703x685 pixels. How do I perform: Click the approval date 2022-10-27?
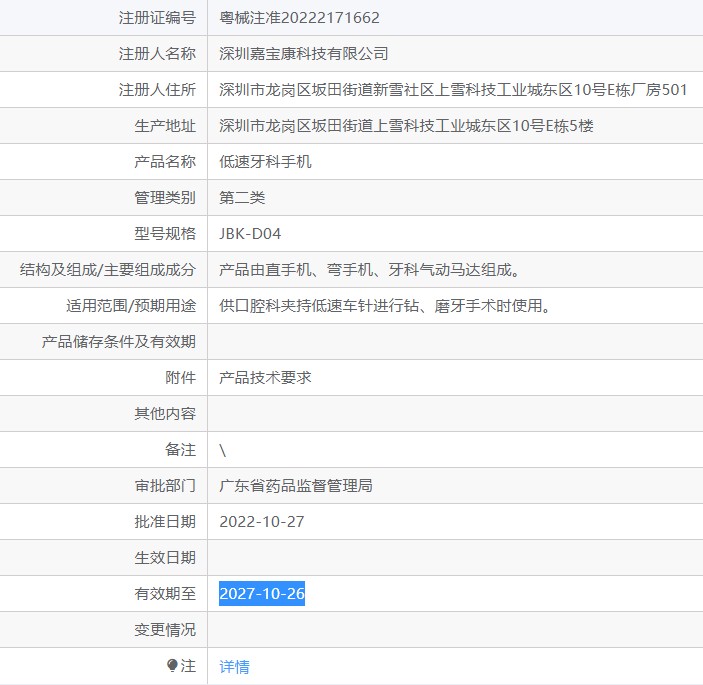point(262,521)
